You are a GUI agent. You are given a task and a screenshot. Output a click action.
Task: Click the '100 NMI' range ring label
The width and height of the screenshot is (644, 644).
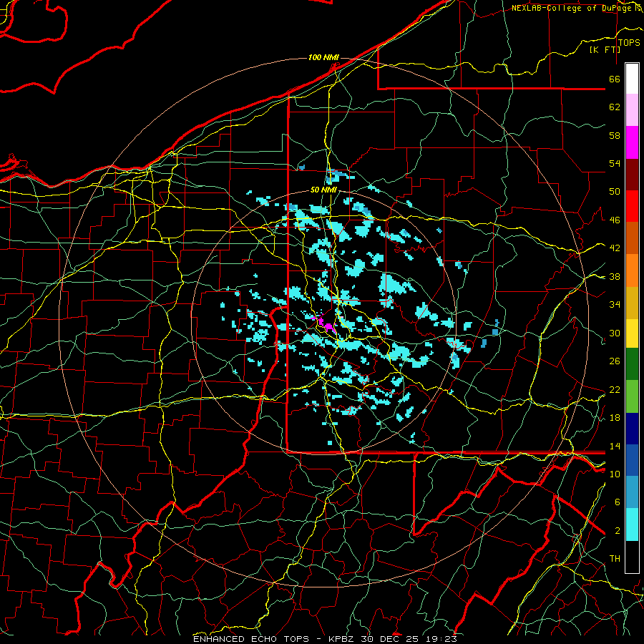pyautogui.click(x=323, y=57)
